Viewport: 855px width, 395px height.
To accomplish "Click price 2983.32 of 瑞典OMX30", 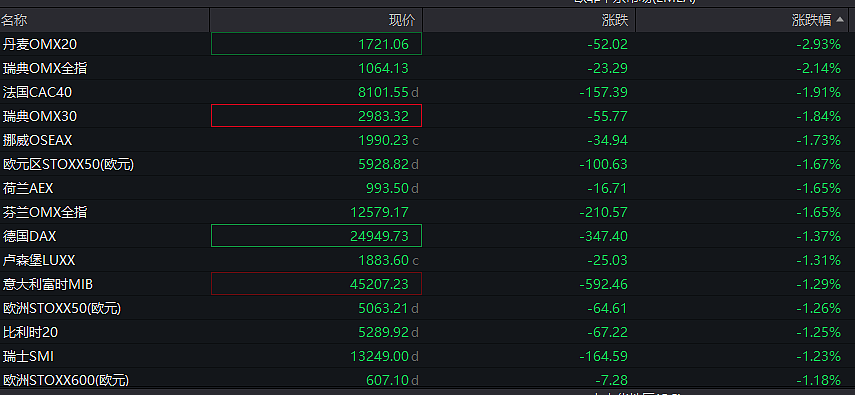I will pyautogui.click(x=383, y=116).
